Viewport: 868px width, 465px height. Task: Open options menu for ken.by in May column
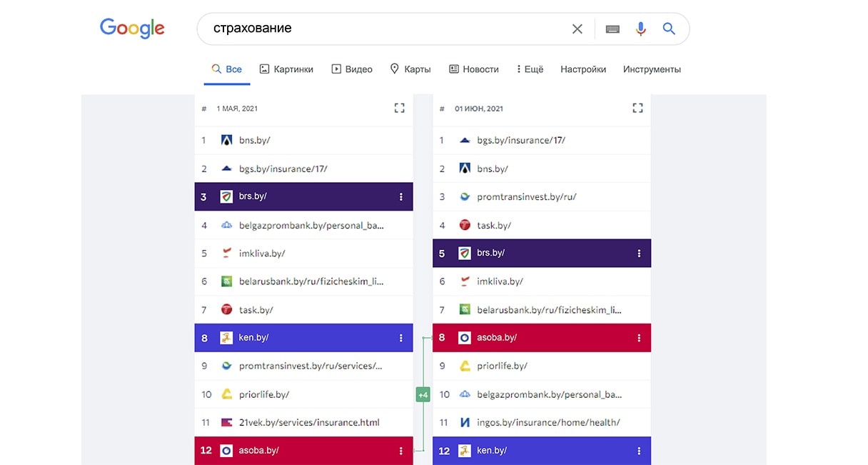point(401,338)
